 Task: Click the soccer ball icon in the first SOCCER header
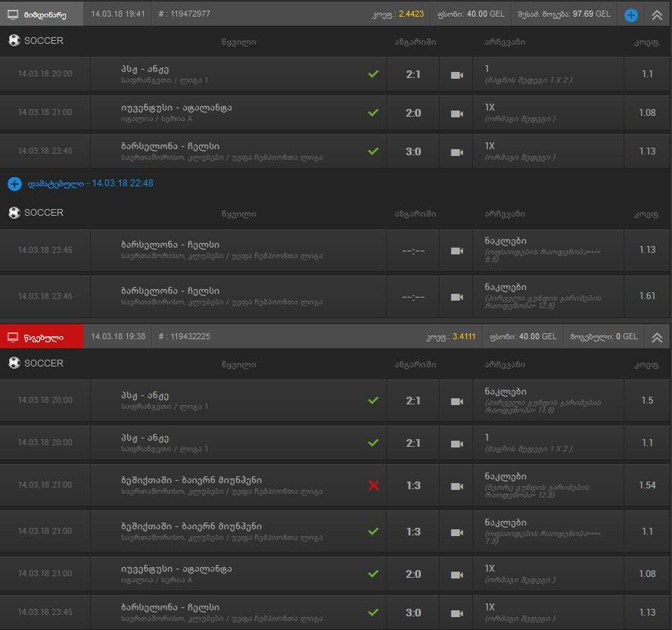pos(14,40)
